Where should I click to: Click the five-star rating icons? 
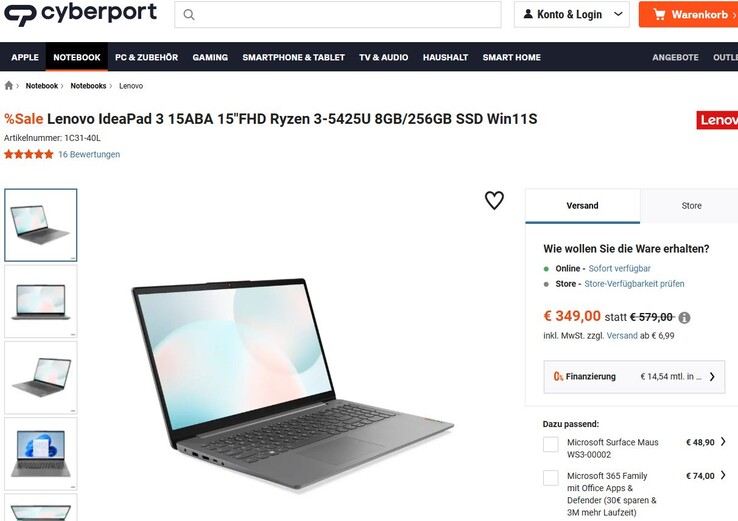click(x=29, y=154)
